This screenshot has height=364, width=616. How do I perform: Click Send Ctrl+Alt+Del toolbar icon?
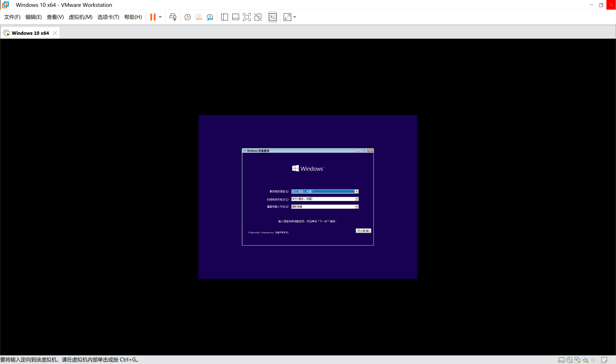click(x=173, y=17)
